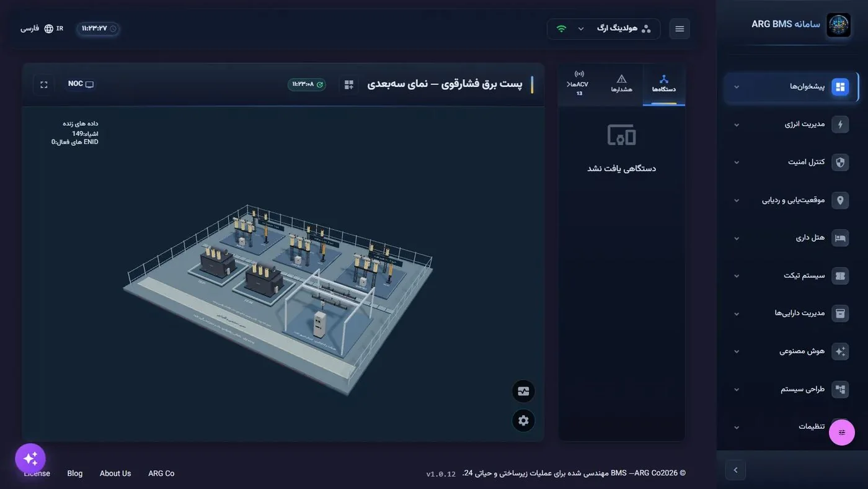Expand the هتل داری menu chevron

point(737,238)
